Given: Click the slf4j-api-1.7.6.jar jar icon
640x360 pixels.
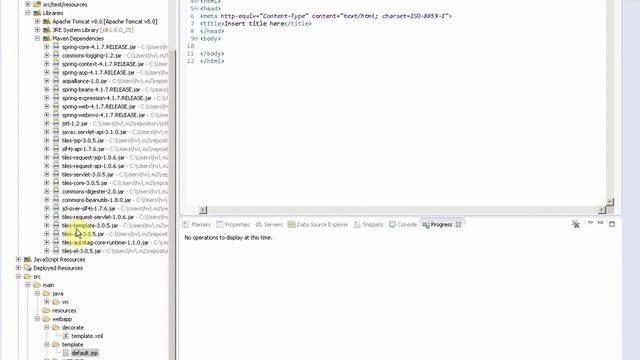Looking at the screenshot, I should tap(56, 149).
